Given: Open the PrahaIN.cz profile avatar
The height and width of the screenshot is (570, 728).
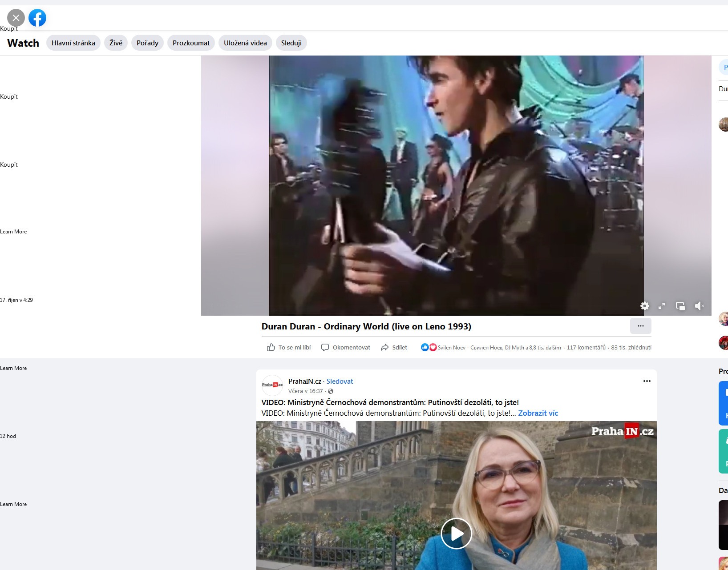Looking at the screenshot, I should click(272, 385).
